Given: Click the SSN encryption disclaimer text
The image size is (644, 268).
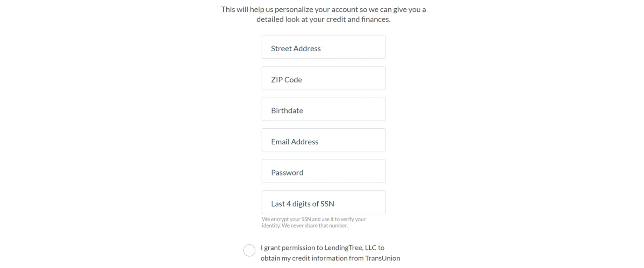Looking at the screenshot, I should [x=314, y=222].
